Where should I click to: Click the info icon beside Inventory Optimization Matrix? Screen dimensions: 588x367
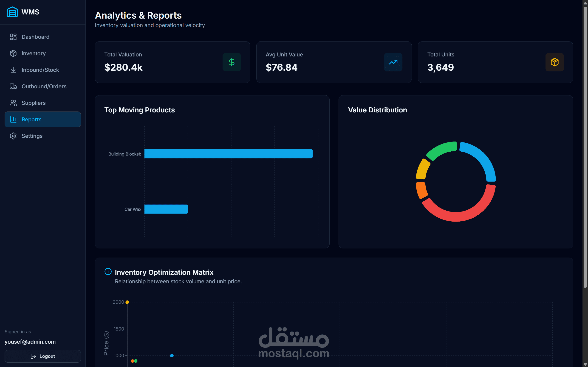(108, 271)
